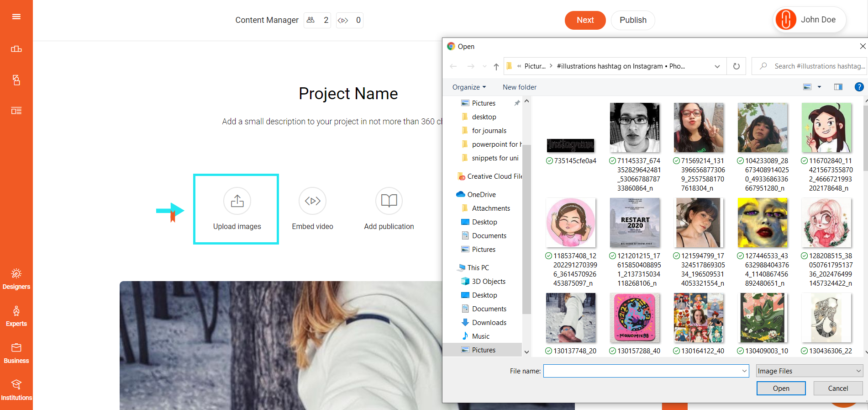The height and width of the screenshot is (410, 868).
Task: Open the Institutions sidebar section
Action: (16, 390)
